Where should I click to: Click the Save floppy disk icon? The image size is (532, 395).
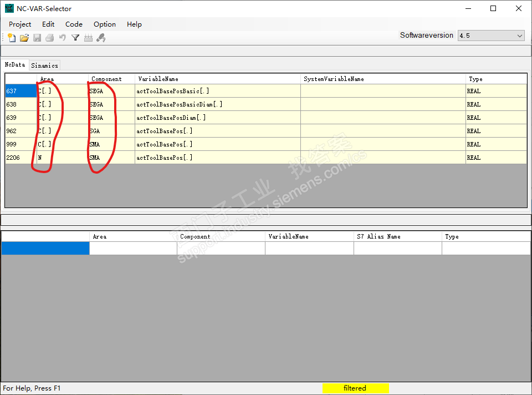[37, 38]
